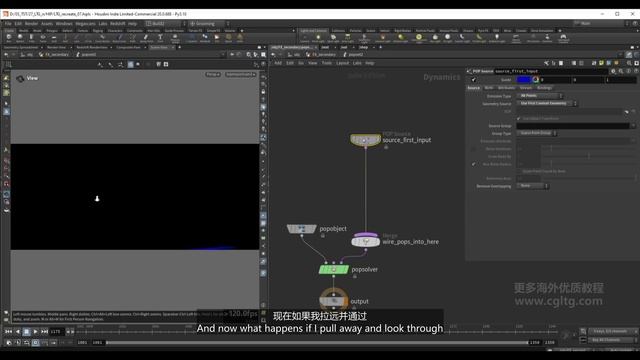Toggle Use Object Transform checkbox
The width and height of the screenshot is (640, 360).
point(519,119)
